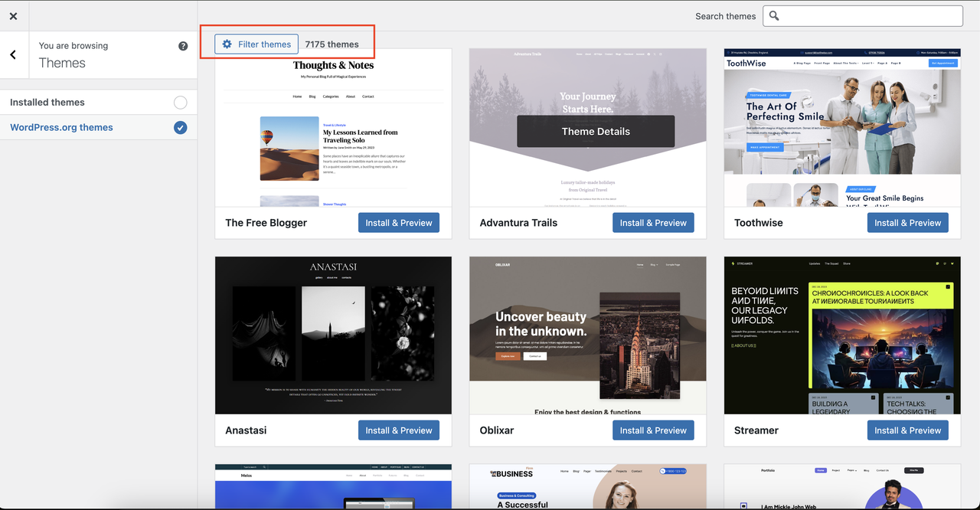Click the Installed themes label
Image resolution: width=980 pixels, height=510 pixels.
pos(47,103)
